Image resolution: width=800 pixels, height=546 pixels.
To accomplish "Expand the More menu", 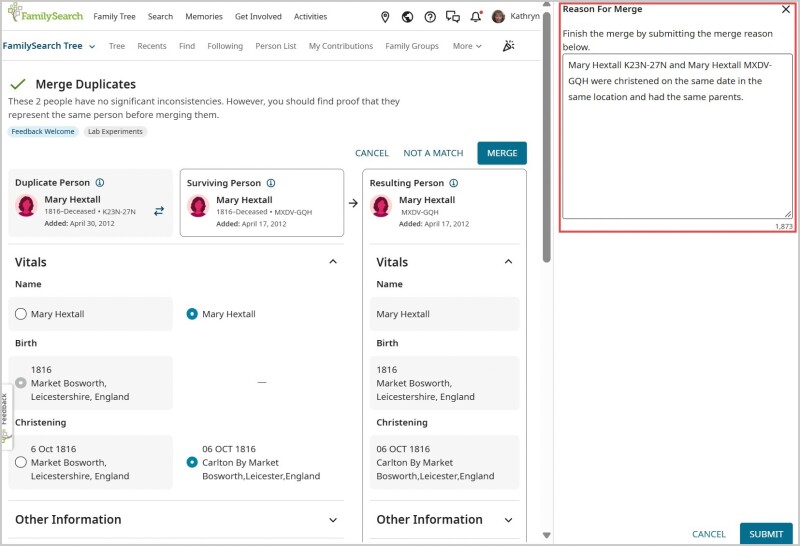I will pos(467,46).
